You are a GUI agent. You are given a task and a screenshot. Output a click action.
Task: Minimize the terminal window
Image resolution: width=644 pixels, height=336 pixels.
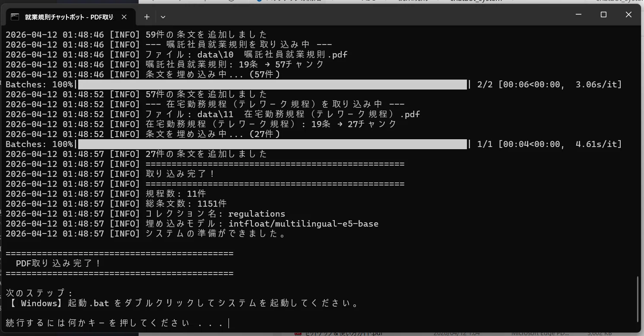(578, 15)
